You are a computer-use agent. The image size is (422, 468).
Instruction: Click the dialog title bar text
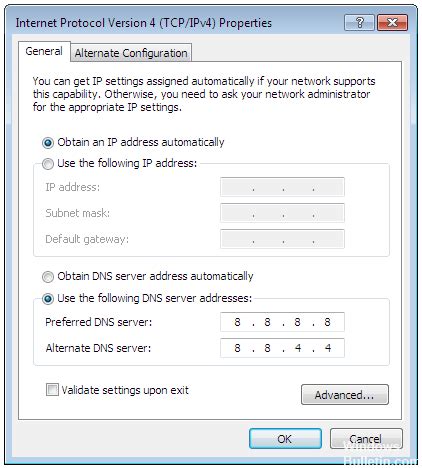[144, 23]
